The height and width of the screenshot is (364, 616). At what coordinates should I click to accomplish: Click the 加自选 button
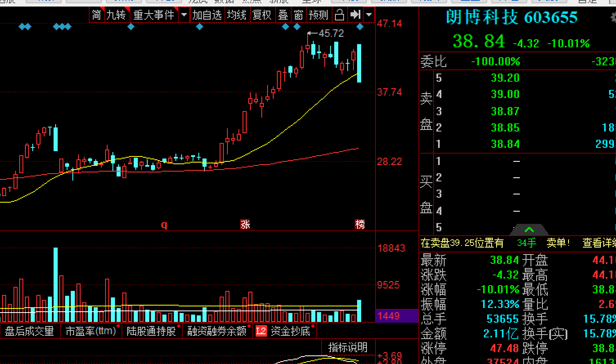coord(207,15)
